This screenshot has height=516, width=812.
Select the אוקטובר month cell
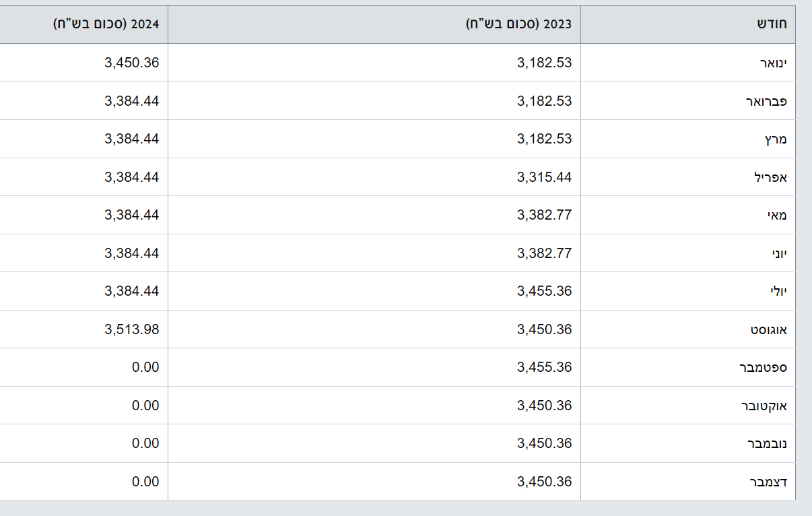764,406
